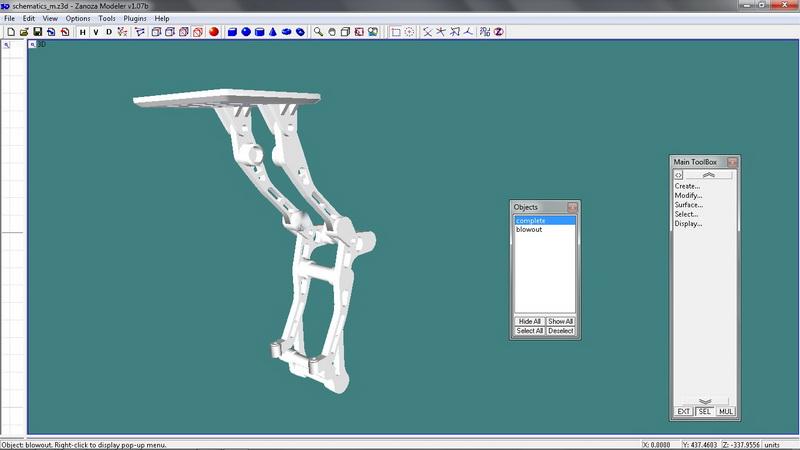
Task: Open the Plugins menu
Action: [x=135, y=19]
